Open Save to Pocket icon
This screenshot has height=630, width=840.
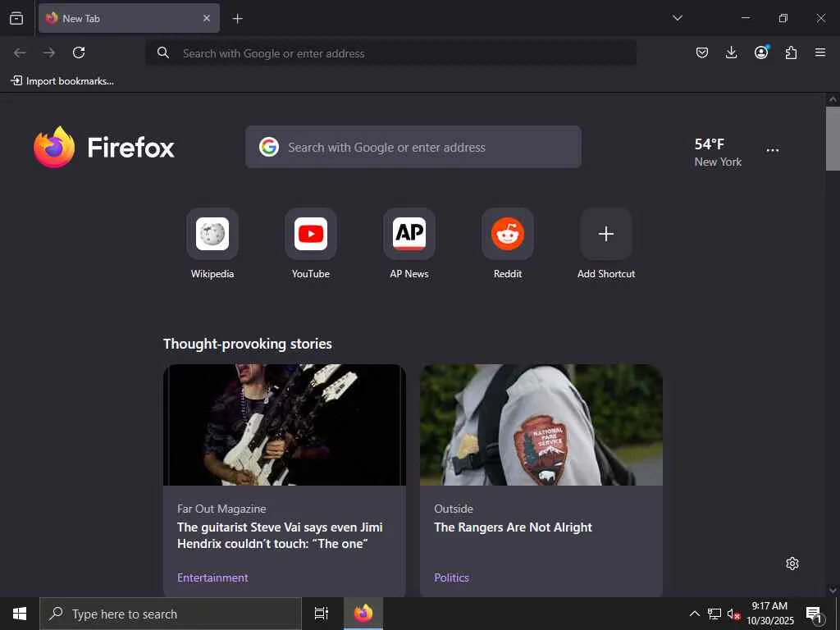[702, 52]
